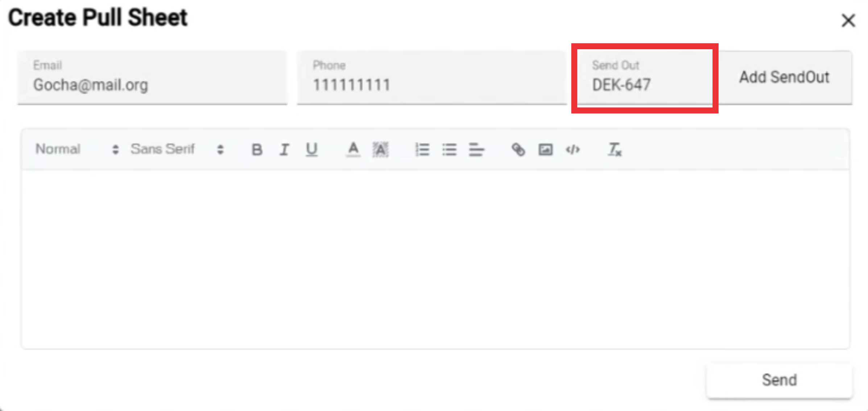868x411 pixels.
Task: Expand the Sans Serif font dropdown
Action: point(177,149)
